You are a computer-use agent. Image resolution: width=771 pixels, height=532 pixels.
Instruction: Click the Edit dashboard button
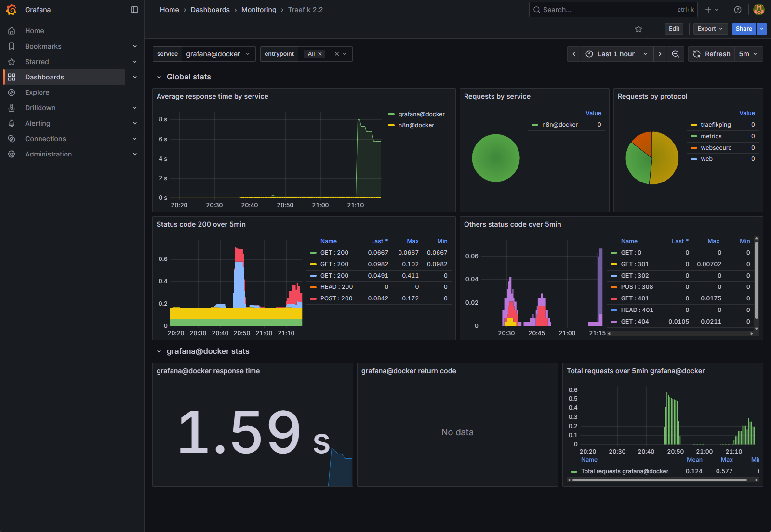(x=674, y=29)
